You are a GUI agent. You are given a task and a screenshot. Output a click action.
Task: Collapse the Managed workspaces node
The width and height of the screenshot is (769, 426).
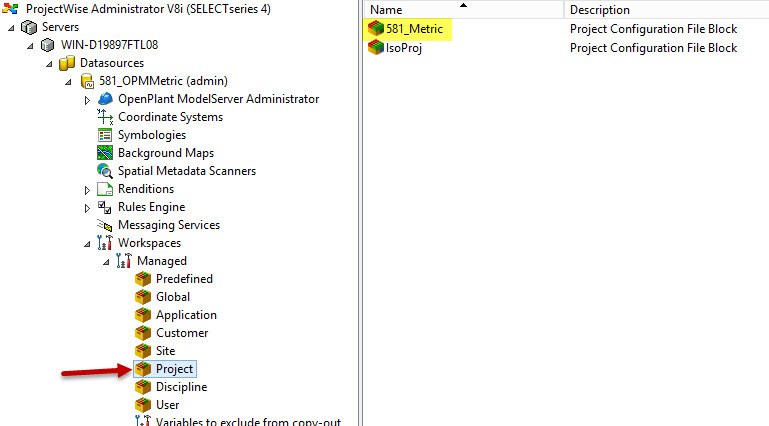tap(105, 262)
